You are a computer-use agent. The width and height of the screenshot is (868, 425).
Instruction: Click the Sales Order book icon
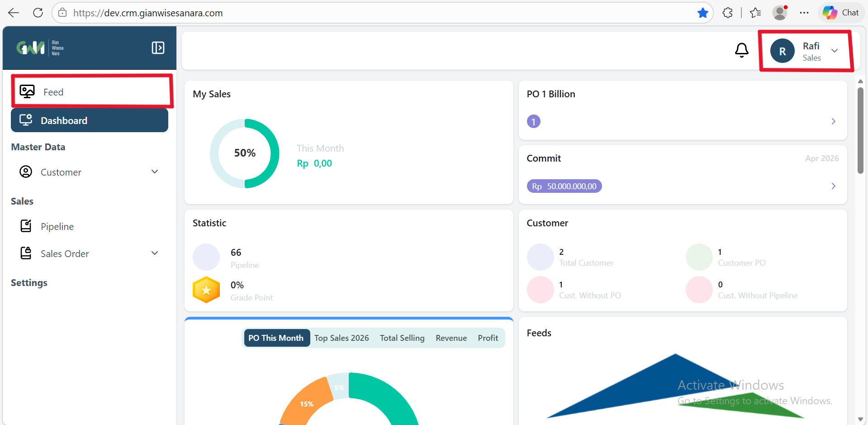26,253
